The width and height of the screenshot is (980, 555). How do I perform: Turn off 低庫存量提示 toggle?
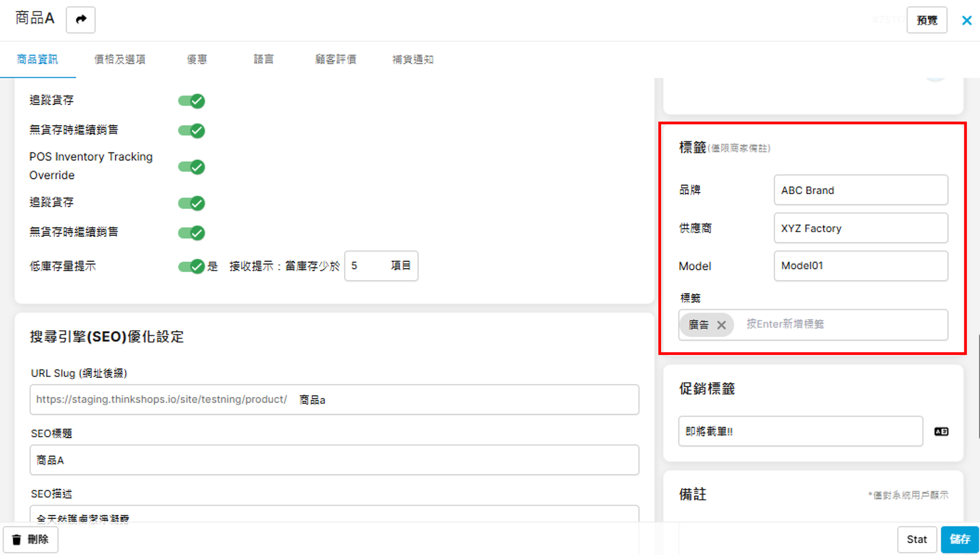pyautogui.click(x=191, y=266)
